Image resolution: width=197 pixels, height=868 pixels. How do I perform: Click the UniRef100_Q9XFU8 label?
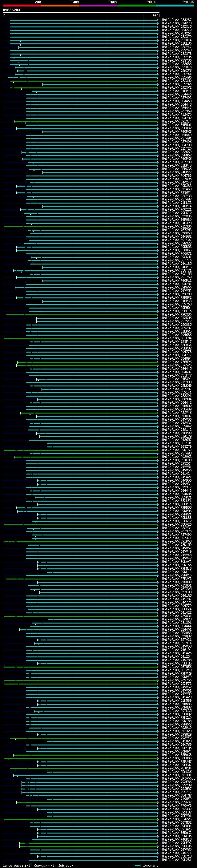[x=177, y=460]
